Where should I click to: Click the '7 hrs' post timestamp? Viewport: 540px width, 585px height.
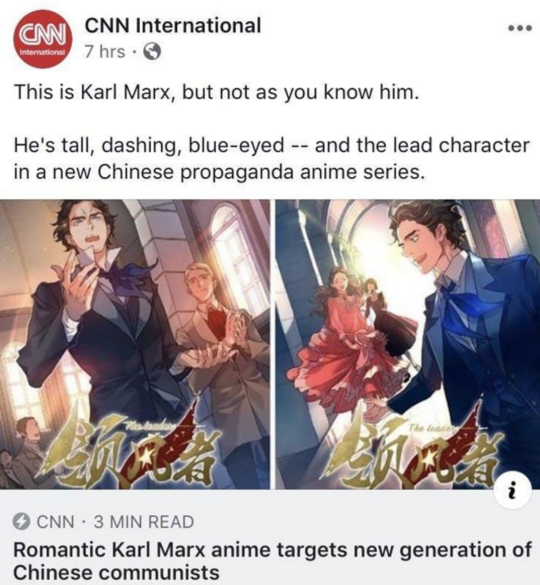pyautogui.click(x=104, y=51)
